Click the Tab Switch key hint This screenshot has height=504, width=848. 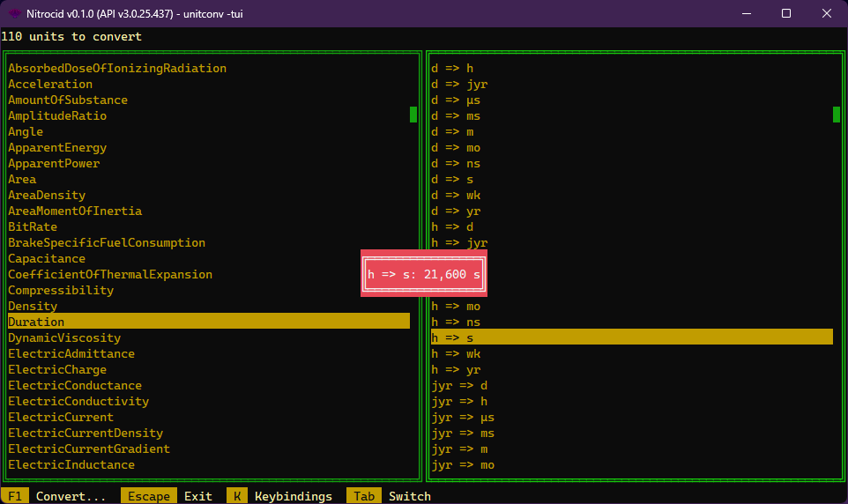point(388,496)
